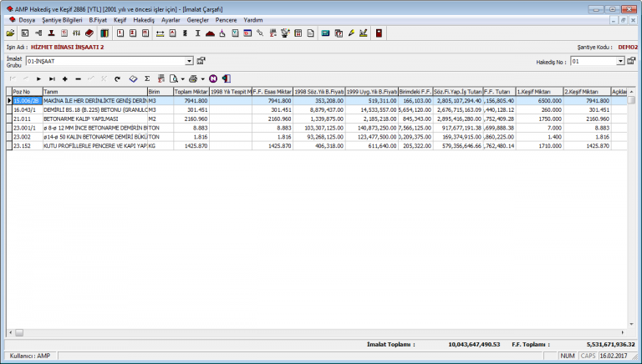Viewport: 642px width, 364px height.
Task: Open the Hakediş menu
Action: (x=145, y=18)
